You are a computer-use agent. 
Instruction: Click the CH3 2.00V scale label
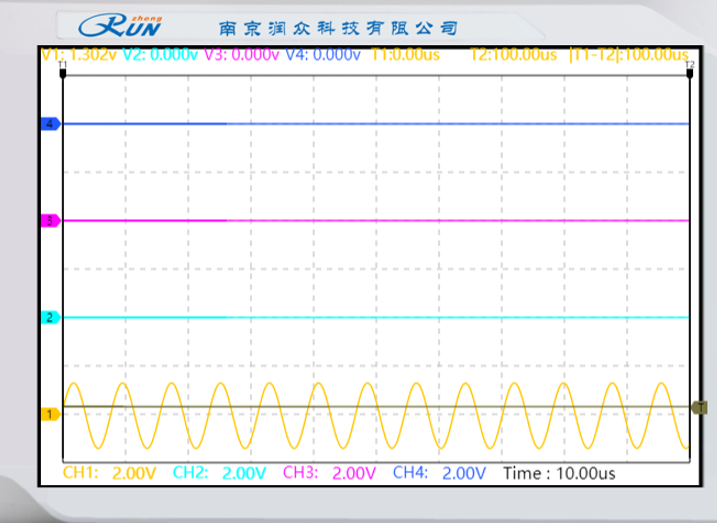[x=330, y=473]
